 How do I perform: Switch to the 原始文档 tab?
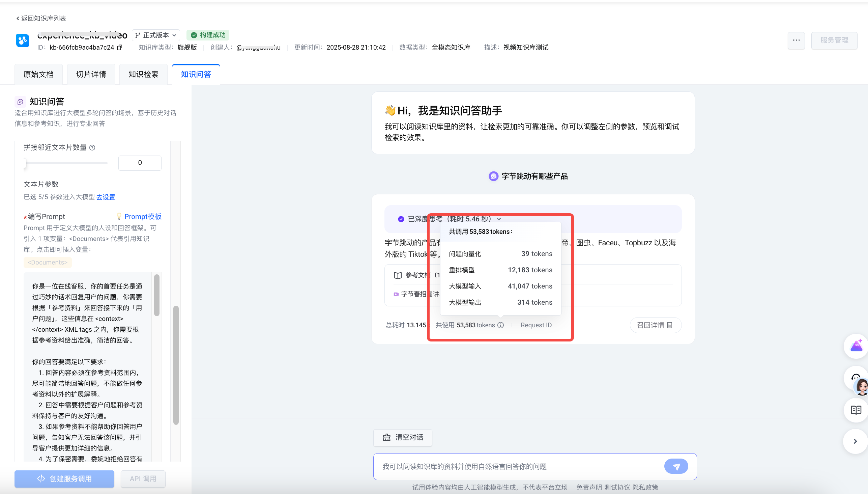tap(38, 74)
